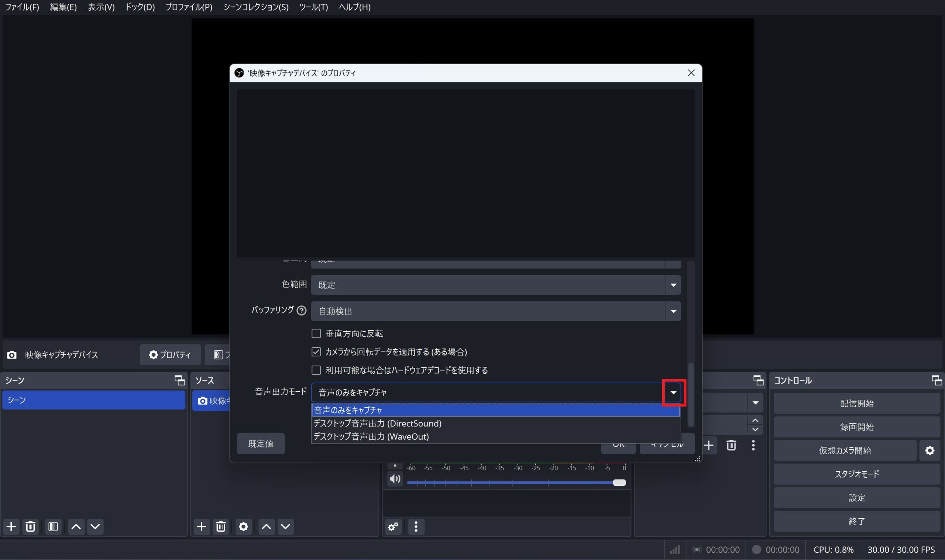Open シーンコレクション(S) menu
This screenshot has width=945, height=560.
256,7
